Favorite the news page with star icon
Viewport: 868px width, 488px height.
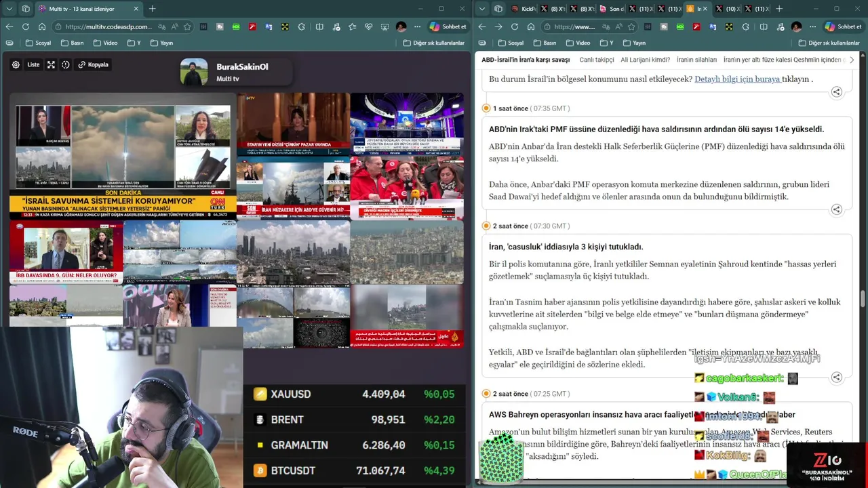[631, 26]
